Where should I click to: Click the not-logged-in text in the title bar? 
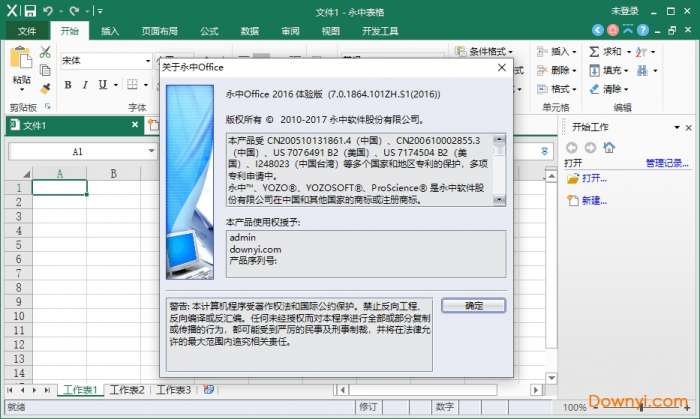pyautogui.click(x=625, y=11)
